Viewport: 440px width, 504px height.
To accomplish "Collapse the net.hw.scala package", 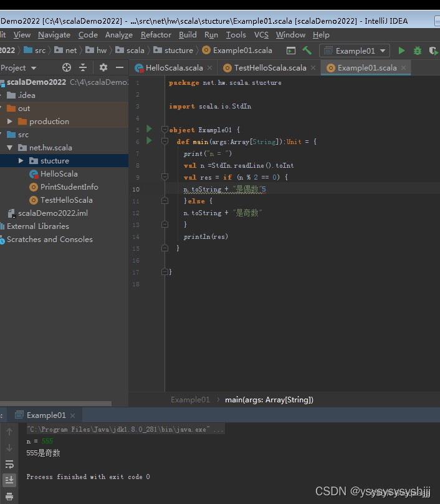I will tap(9, 148).
